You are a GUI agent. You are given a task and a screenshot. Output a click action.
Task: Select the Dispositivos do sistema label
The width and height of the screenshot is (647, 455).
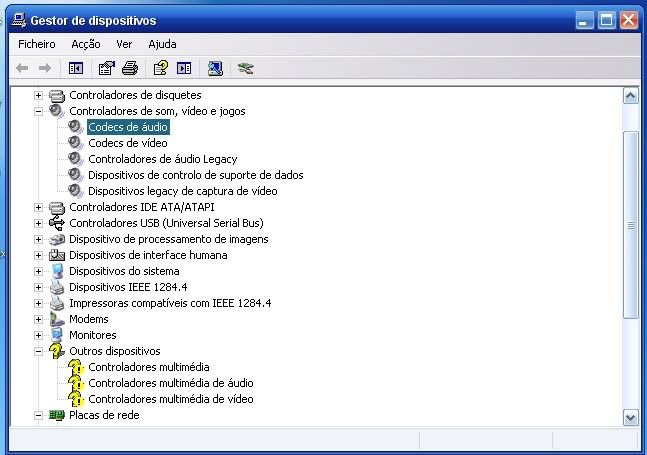[x=124, y=271]
